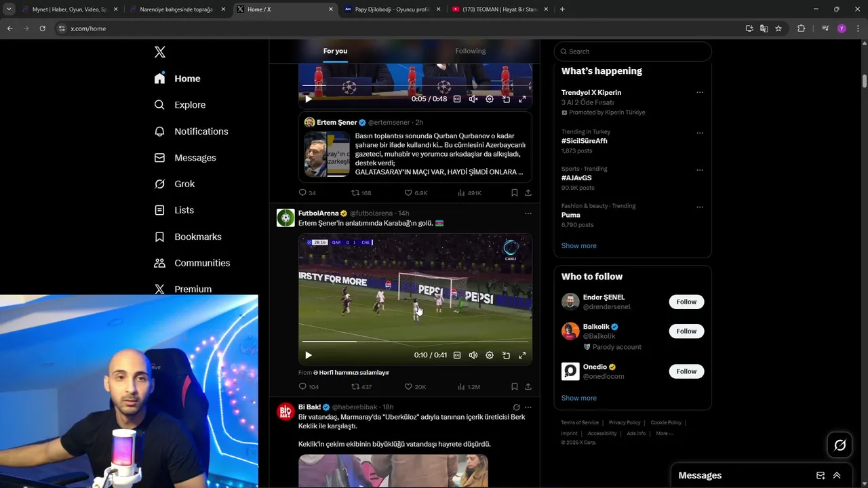Open the Notifications page
The image size is (868, 488).
191,131
